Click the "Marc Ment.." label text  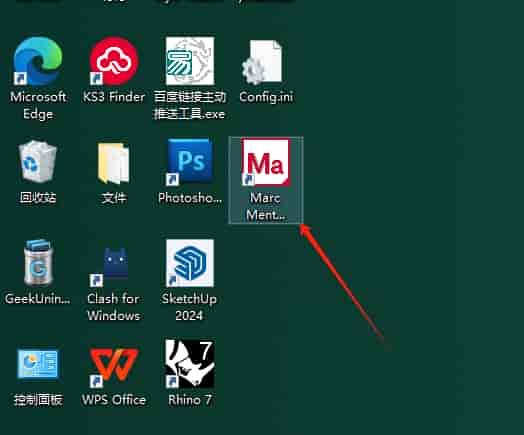tap(266, 206)
